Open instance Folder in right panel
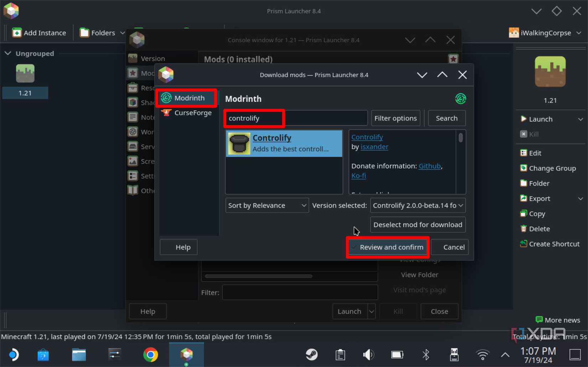The image size is (588, 367). coord(535,183)
